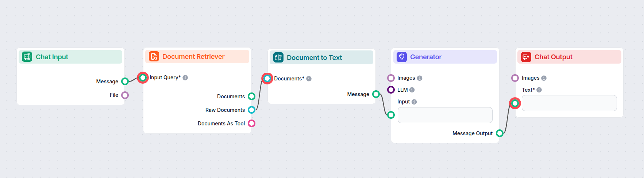Click the Documents As Tool output port

coord(251,124)
